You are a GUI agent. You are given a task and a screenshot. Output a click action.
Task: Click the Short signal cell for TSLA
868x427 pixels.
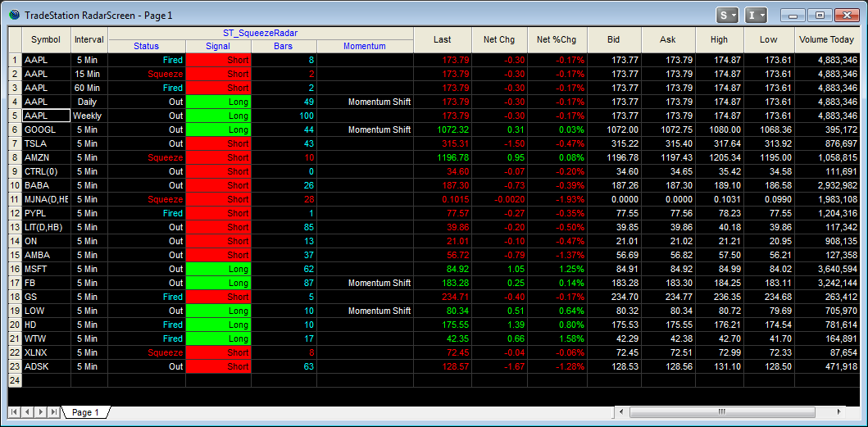pyautogui.click(x=218, y=143)
